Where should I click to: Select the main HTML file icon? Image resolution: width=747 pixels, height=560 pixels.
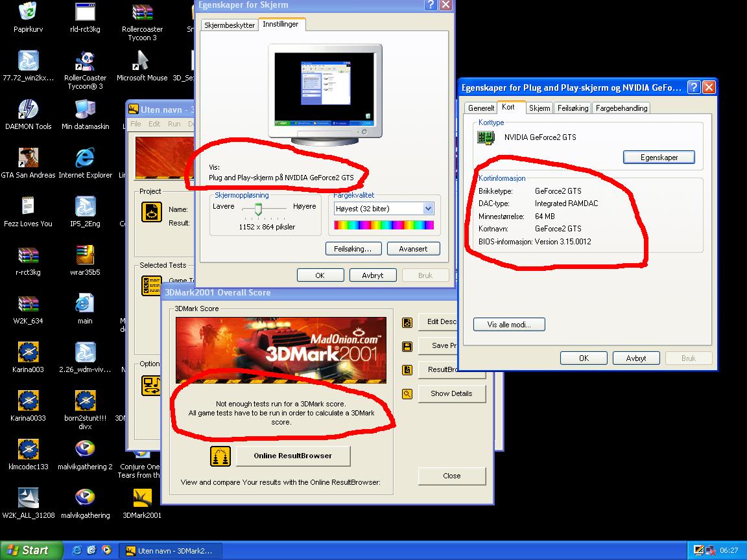click(x=86, y=303)
